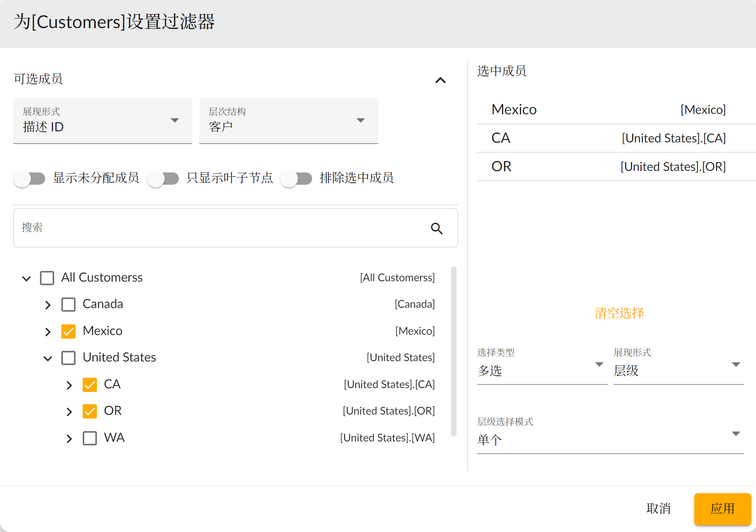Click the 取消 button
Image resolution: width=756 pixels, height=532 pixels.
pos(658,508)
